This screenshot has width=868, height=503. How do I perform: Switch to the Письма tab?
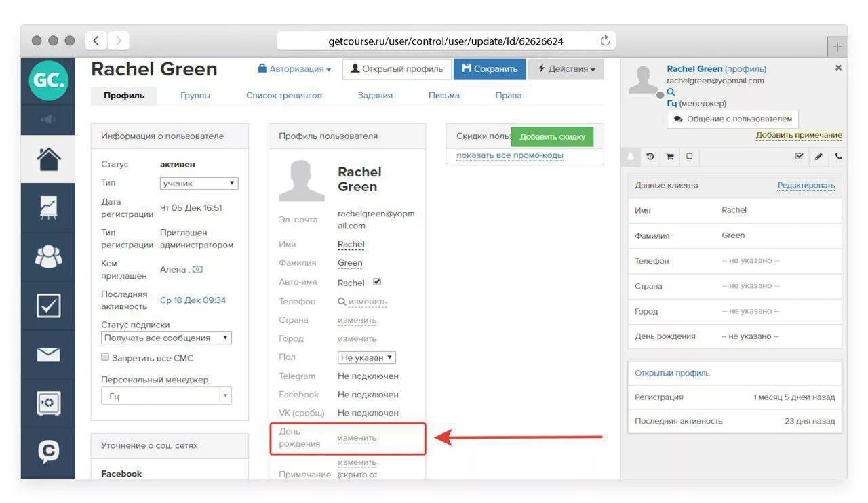click(444, 96)
